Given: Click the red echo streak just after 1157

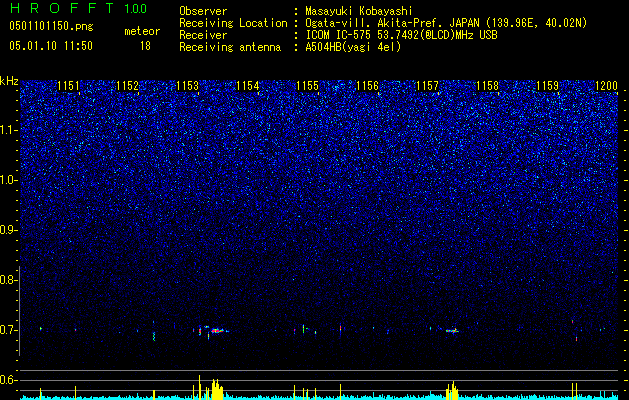Looking at the screenshot, I should pos(452,331).
